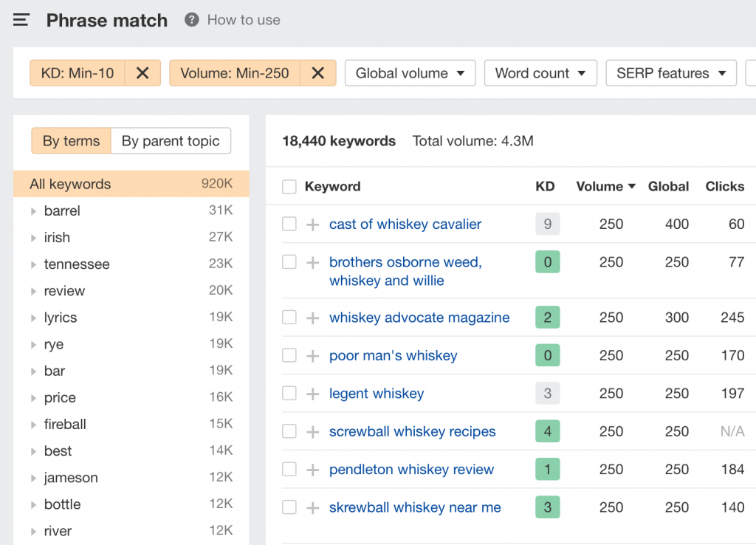This screenshot has height=545, width=756.
Task: Check the 'whiskey advocate magazine' row checkbox
Action: 289,318
